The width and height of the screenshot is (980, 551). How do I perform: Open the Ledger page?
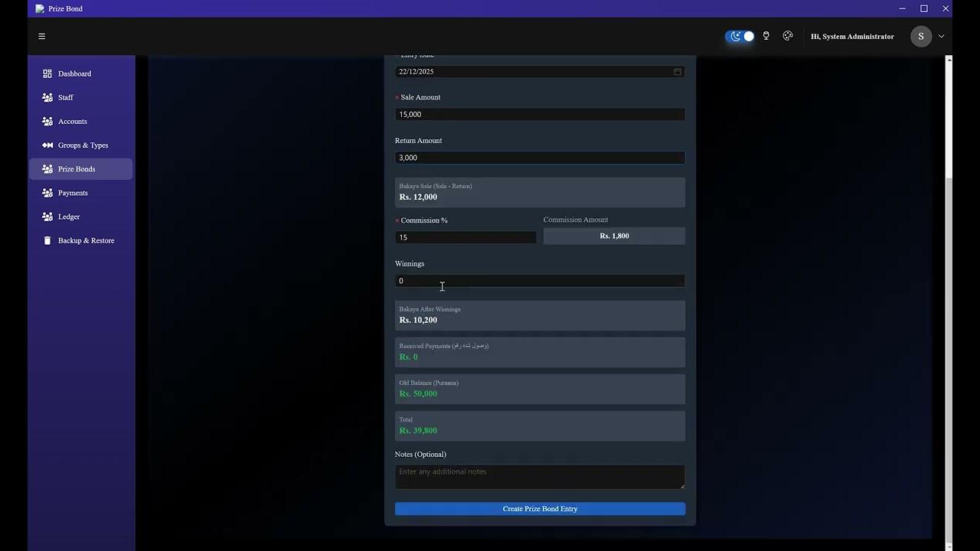[x=80, y=217]
